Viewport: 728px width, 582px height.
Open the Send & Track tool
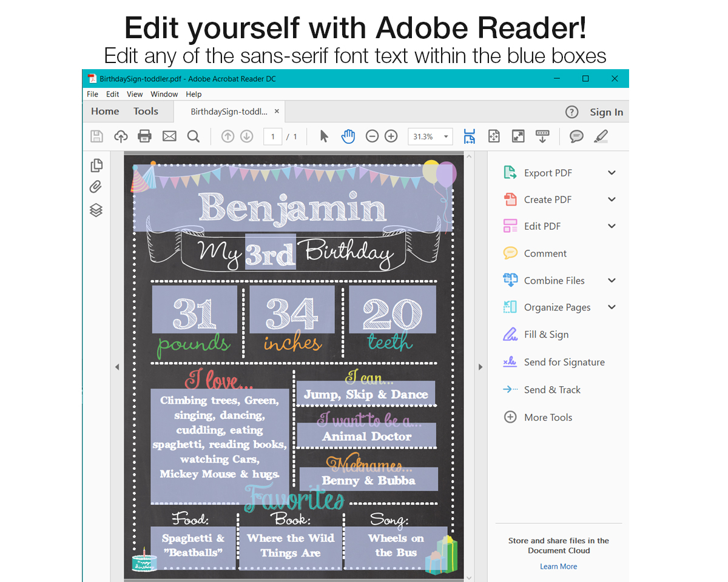pyautogui.click(x=542, y=390)
